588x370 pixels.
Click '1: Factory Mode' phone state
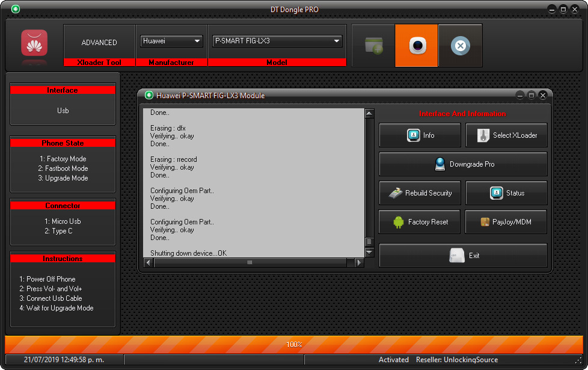click(63, 159)
